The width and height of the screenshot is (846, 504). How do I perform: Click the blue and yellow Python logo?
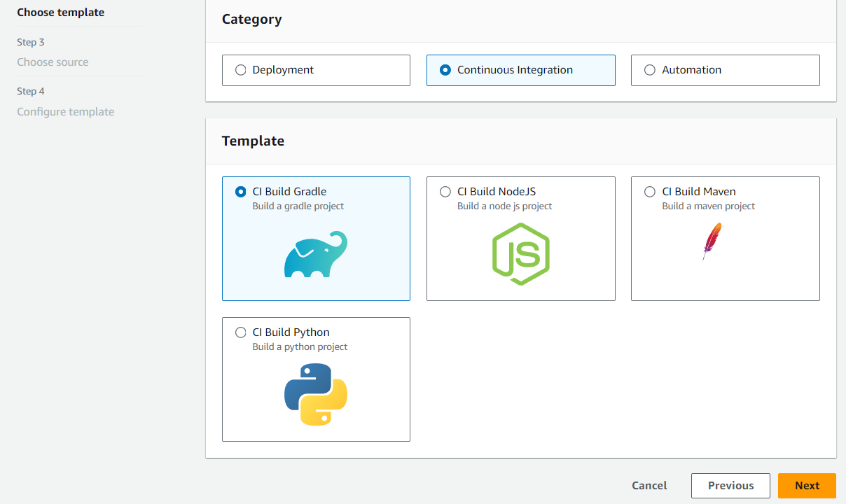pyautogui.click(x=316, y=394)
